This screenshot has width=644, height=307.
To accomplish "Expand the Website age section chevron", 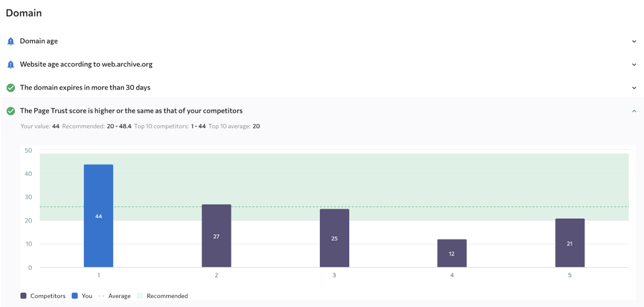I will (634, 65).
